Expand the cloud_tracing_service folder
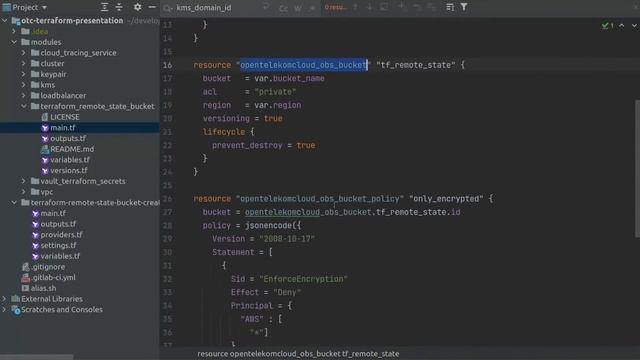This screenshot has width=640, height=360. [24, 53]
